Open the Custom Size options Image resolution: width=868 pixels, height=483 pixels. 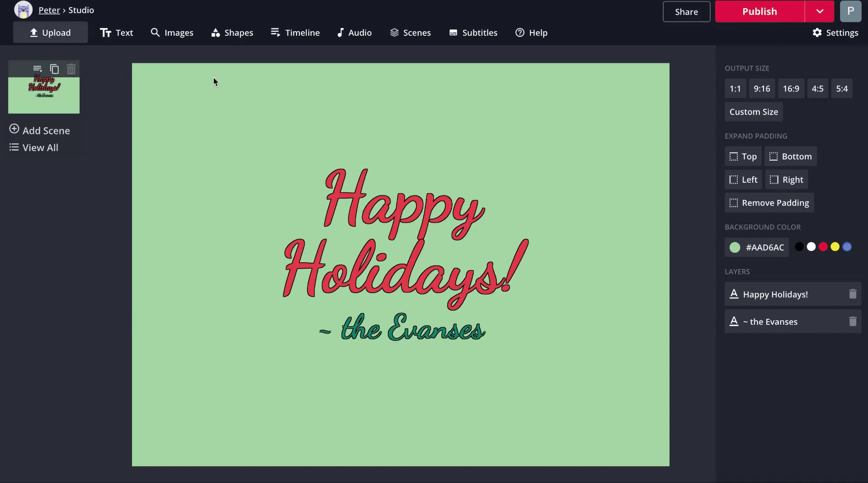pos(753,112)
